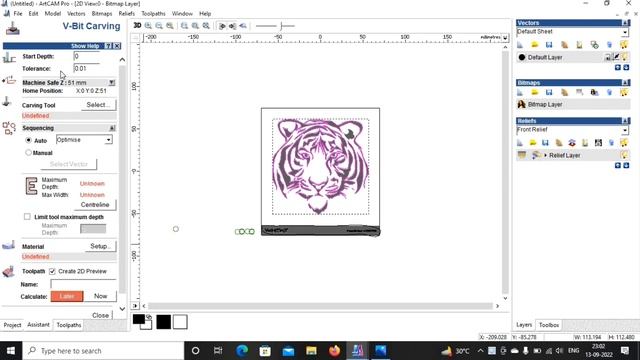Screen dimensions: 640x360
Task: Collapse the Vectors panel
Action: pos(625,23)
